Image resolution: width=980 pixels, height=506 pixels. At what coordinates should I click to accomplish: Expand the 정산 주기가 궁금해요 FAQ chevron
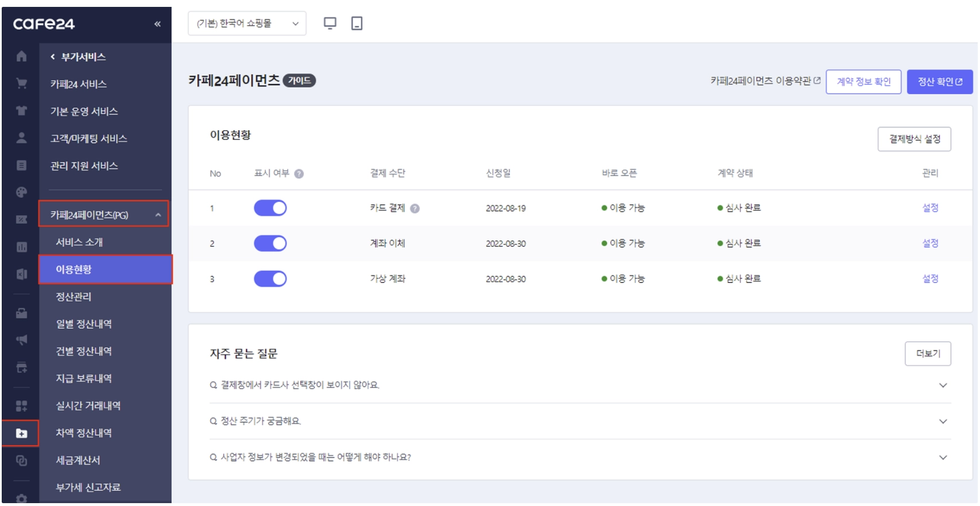(943, 422)
